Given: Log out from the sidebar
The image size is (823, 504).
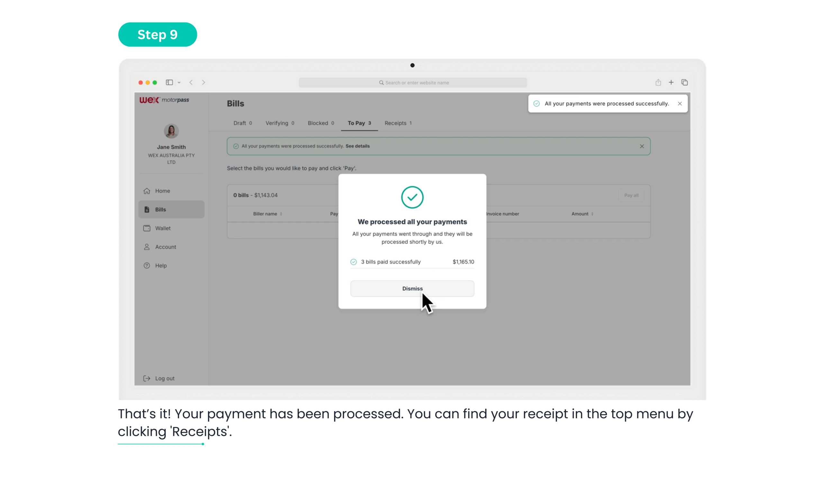Looking at the screenshot, I should pyautogui.click(x=164, y=378).
